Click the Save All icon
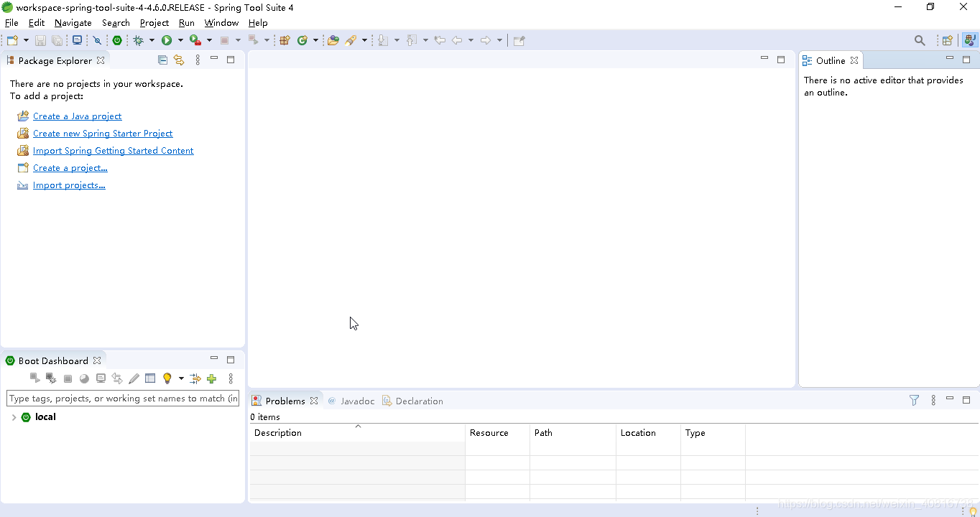Screen dimensions: 980x517 tap(57, 40)
